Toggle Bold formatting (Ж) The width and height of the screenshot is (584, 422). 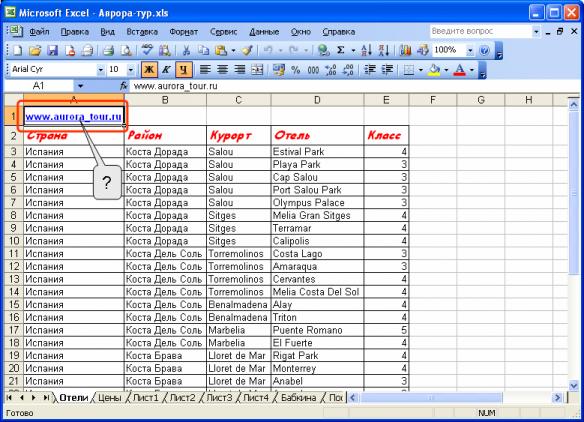pos(149,70)
